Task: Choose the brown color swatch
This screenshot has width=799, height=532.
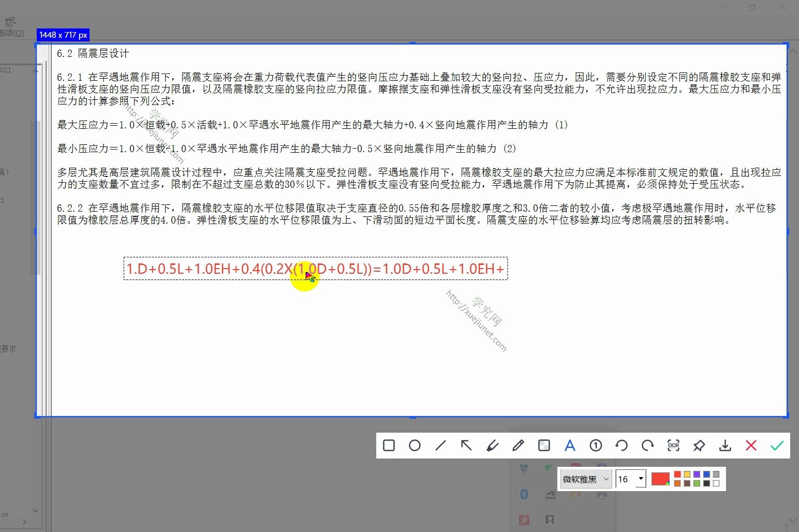Action: click(687, 483)
